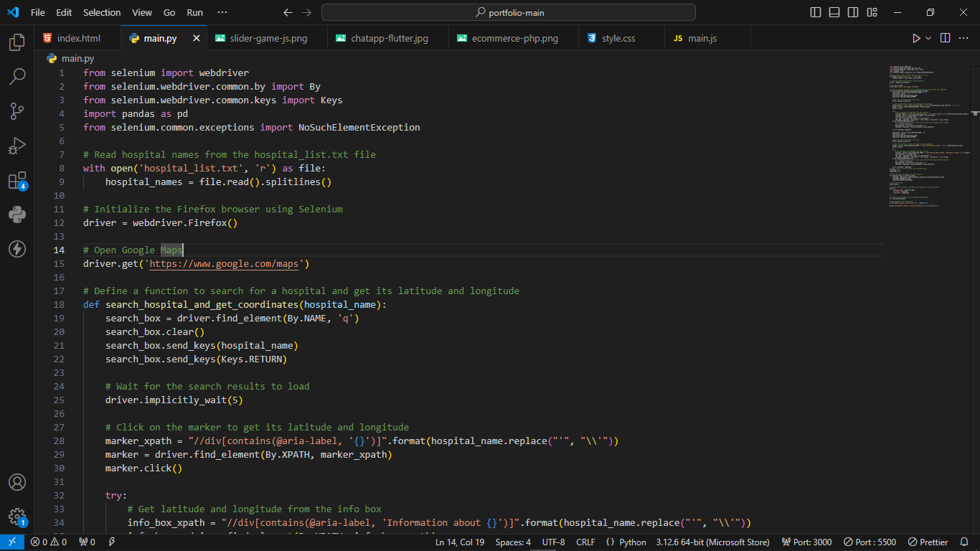Switch to the ecommerce-php.png tab
The width and height of the screenshot is (980, 551).
coord(514,38)
